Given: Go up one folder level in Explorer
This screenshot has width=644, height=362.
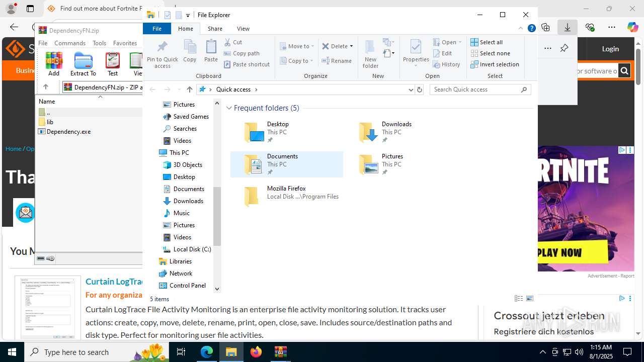Looking at the screenshot, I should [x=189, y=89].
